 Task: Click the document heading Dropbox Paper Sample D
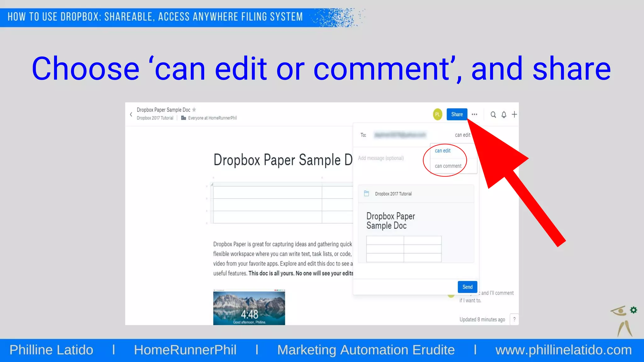pos(283,160)
